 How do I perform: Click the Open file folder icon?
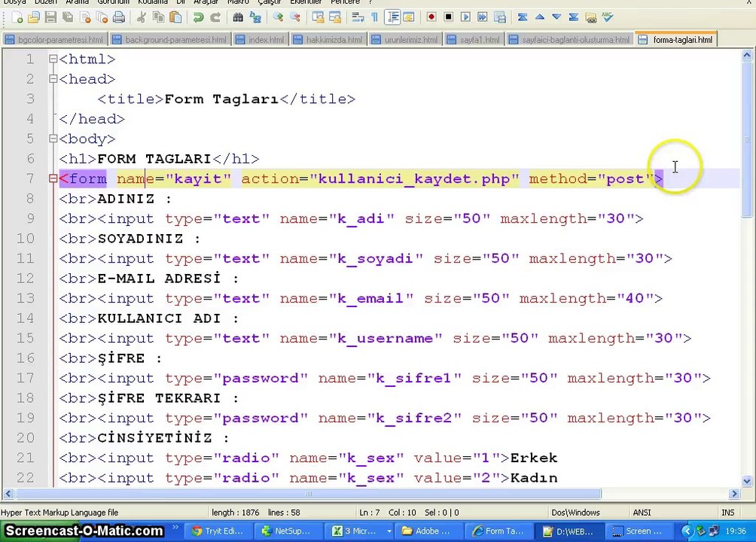pos(34,18)
